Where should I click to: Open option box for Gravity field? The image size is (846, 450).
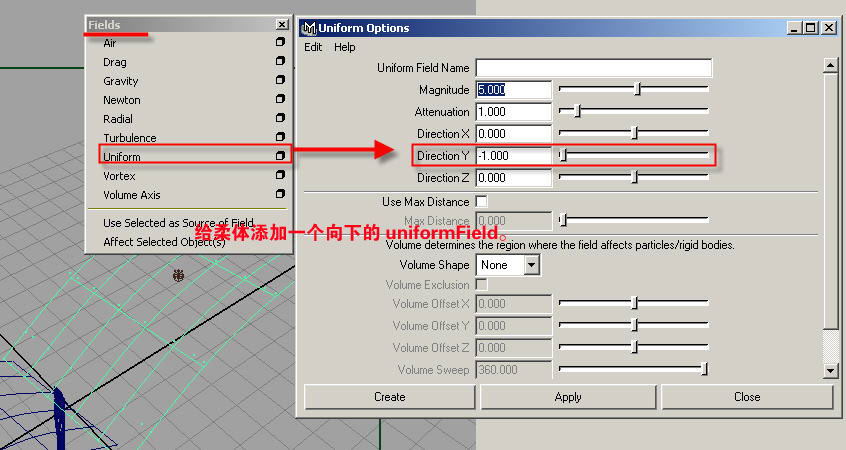tap(280, 80)
